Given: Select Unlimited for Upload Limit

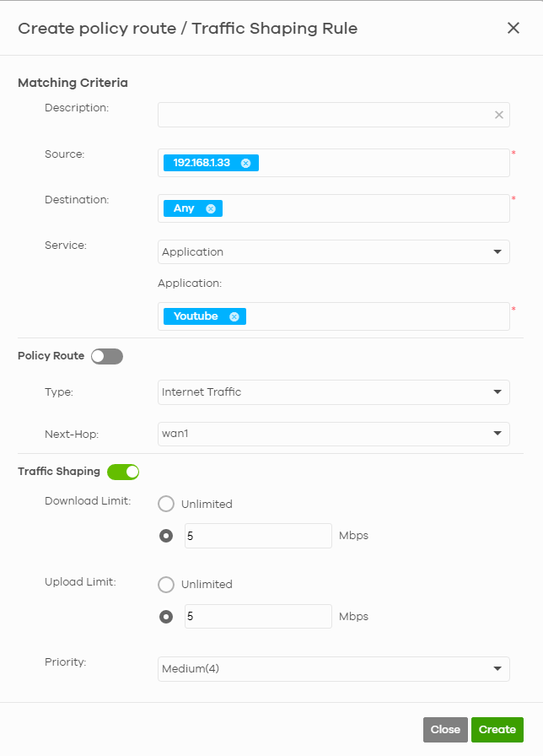Looking at the screenshot, I should coord(166,585).
